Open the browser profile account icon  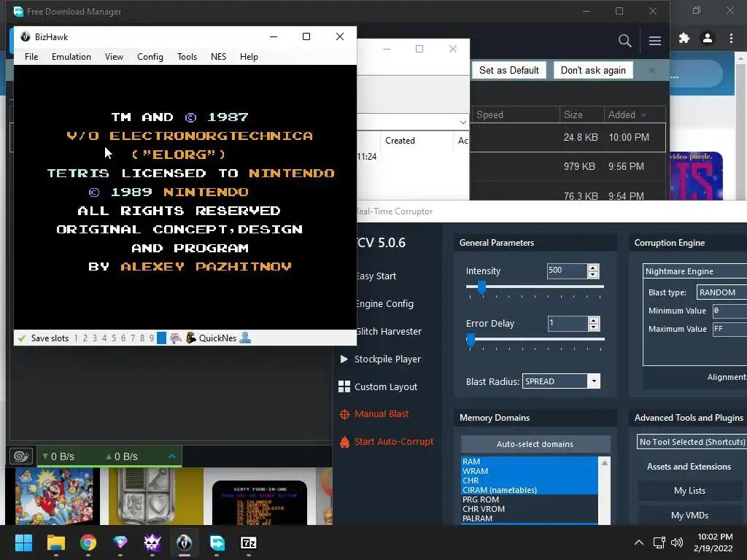coord(708,38)
